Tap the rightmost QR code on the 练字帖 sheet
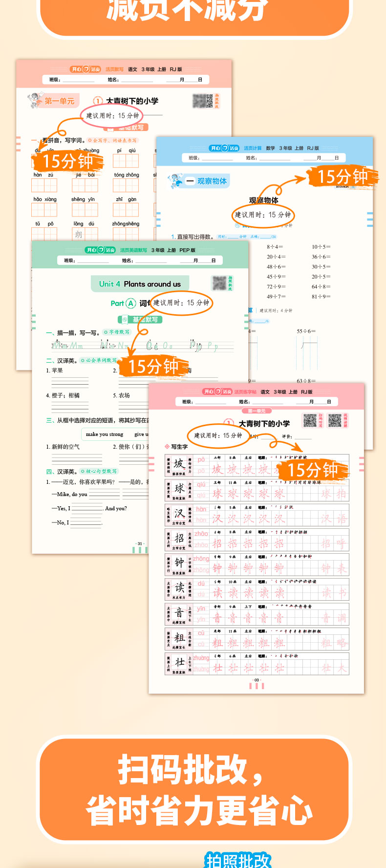The height and width of the screenshot is (868, 386). point(335,420)
